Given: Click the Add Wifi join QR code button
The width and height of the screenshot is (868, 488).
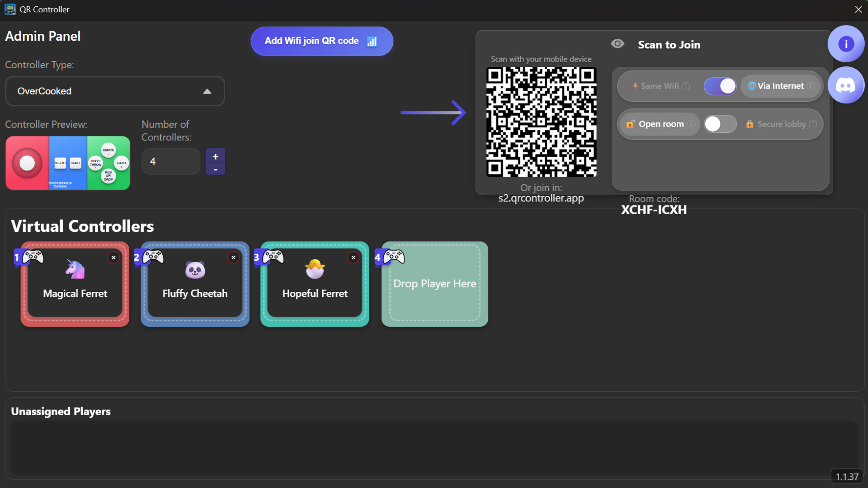Looking at the screenshot, I should (321, 41).
